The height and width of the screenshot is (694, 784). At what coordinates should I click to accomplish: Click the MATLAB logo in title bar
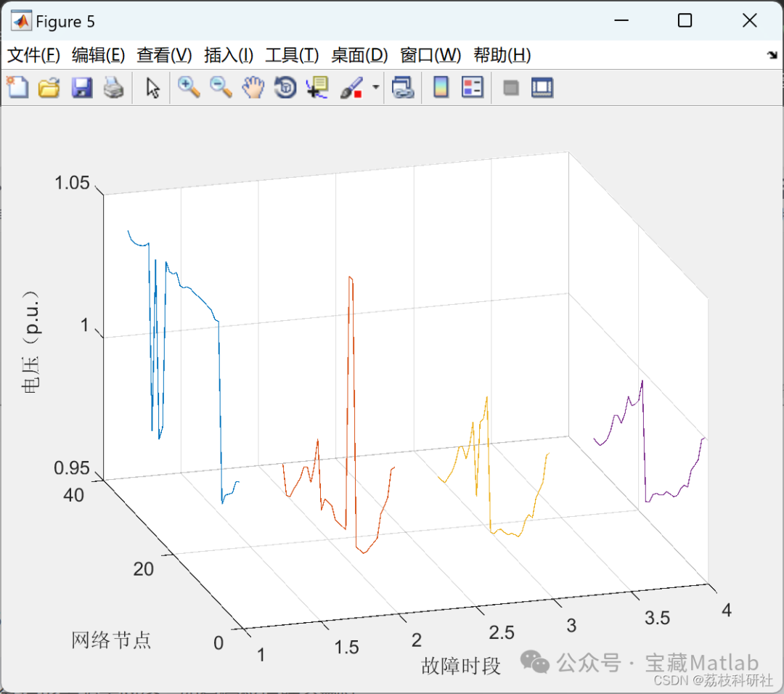point(21,21)
